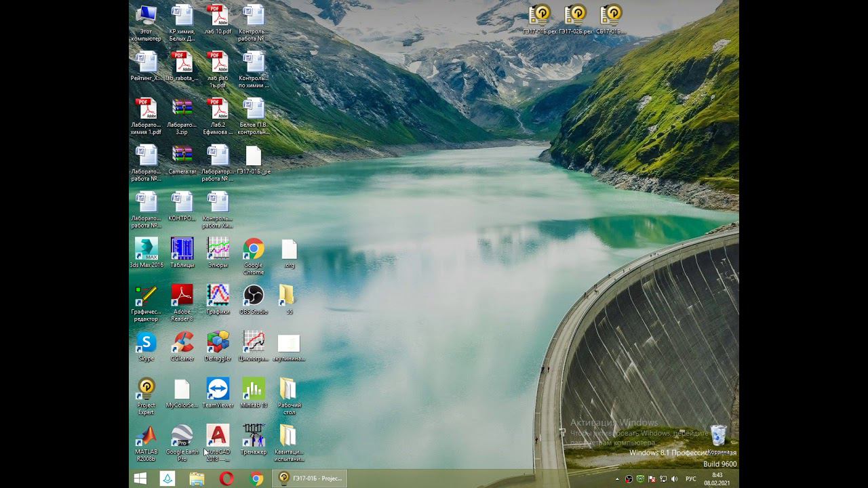Show hidden tray icons arrow
The height and width of the screenshot is (488, 868).
pyautogui.click(x=616, y=479)
